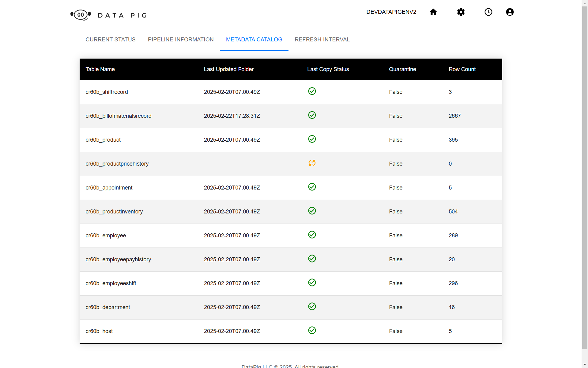Select cr60b_appointment table name
Screen dimensions: 588x368
tap(109, 188)
